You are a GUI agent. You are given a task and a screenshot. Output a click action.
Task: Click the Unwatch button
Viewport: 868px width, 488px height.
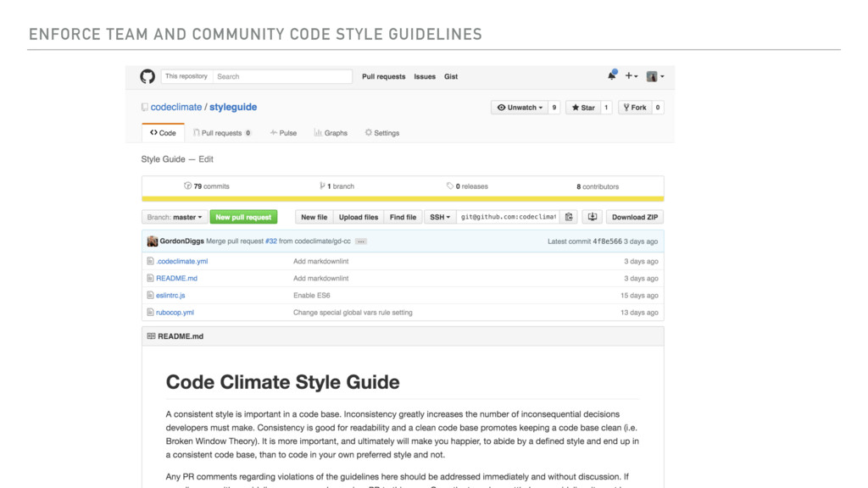(x=520, y=108)
